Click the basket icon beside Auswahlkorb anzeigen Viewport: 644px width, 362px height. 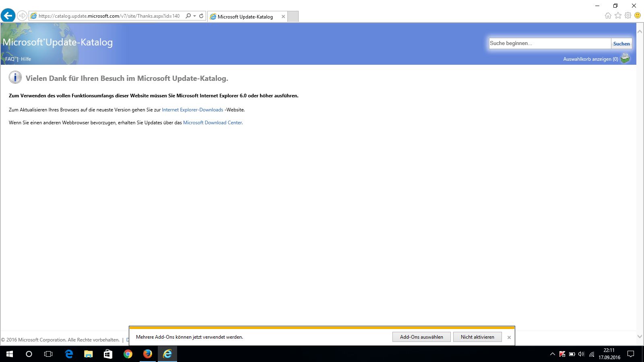[625, 59]
